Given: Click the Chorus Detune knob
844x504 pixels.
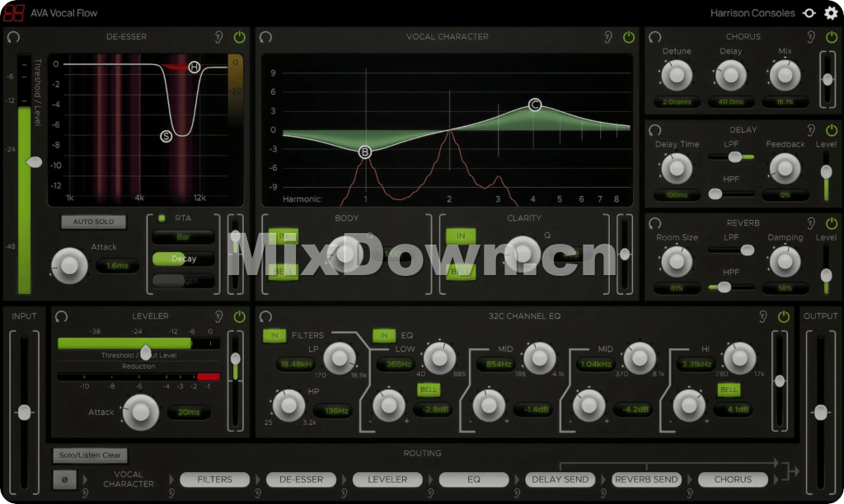Looking at the screenshot, I should point(677,75).
